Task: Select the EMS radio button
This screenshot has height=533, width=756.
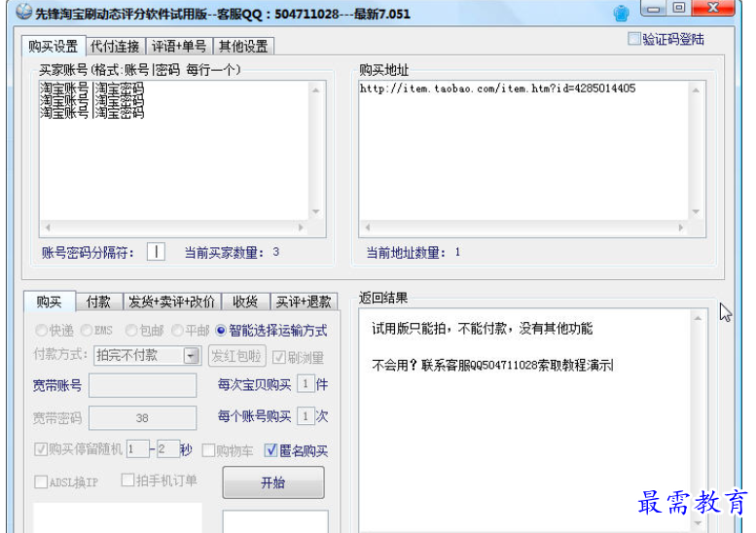Action: [x=87, y=330]
